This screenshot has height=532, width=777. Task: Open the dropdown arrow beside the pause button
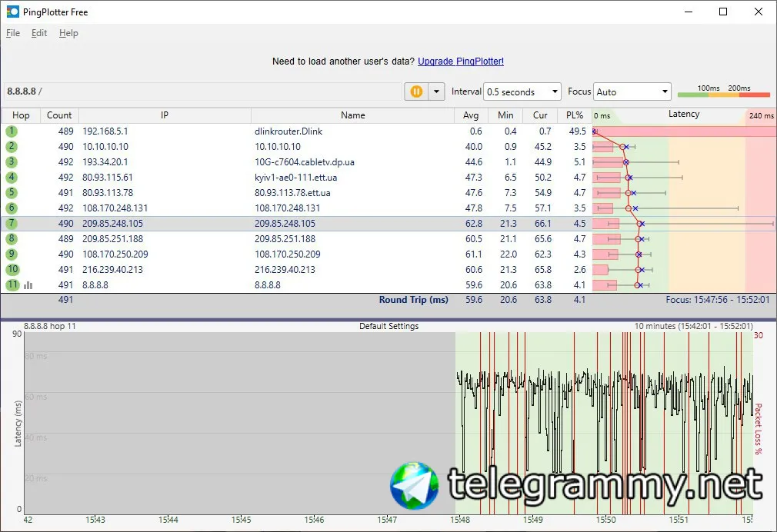point(436,91)
